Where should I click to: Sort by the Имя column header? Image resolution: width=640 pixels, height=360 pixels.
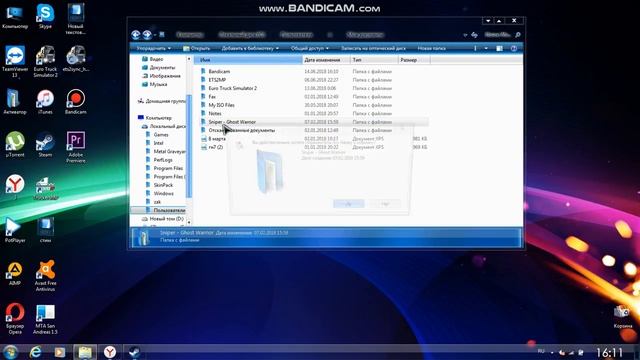click(x=248, y=60)
